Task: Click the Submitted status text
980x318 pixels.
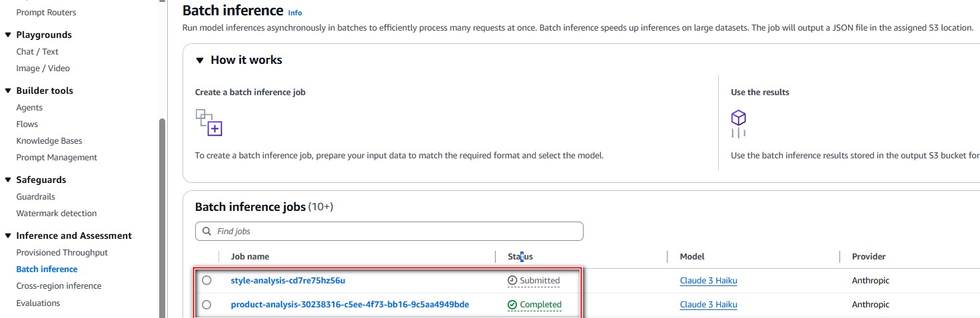Action: (540, 281)
